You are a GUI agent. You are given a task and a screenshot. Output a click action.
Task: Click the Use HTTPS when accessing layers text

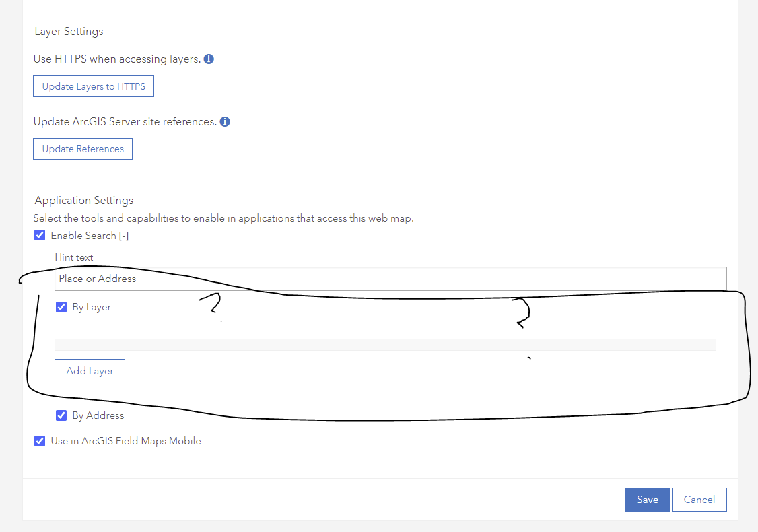(x=117, y=59)
